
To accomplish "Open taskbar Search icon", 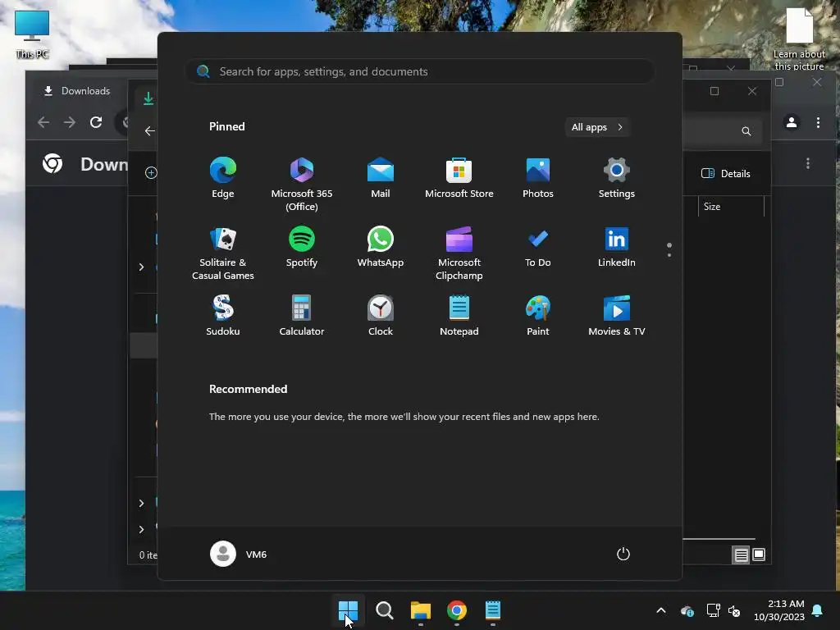I will [384, 610].
